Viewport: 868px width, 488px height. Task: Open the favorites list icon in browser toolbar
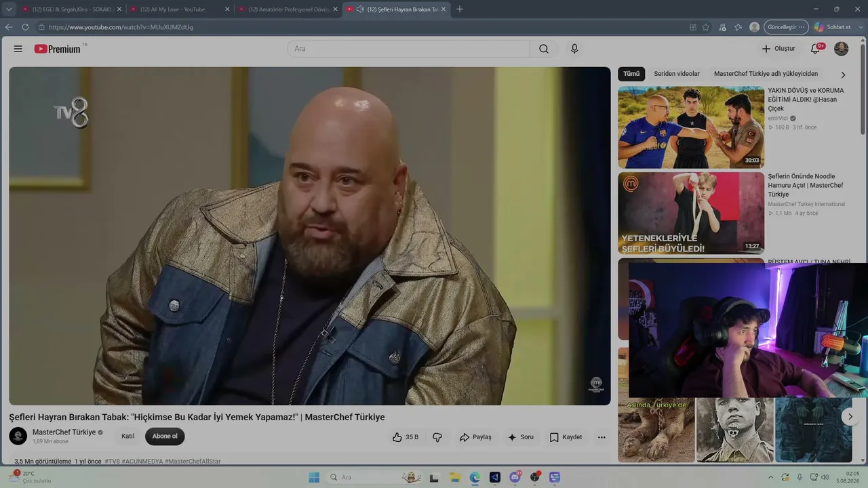[x=738, y=27]
